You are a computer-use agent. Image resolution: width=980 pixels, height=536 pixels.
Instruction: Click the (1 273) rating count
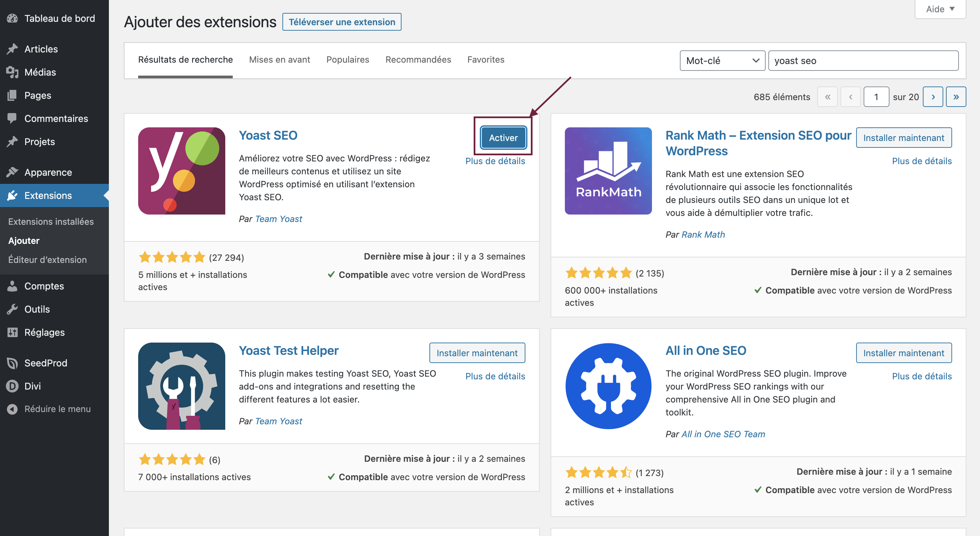point(649,473)
